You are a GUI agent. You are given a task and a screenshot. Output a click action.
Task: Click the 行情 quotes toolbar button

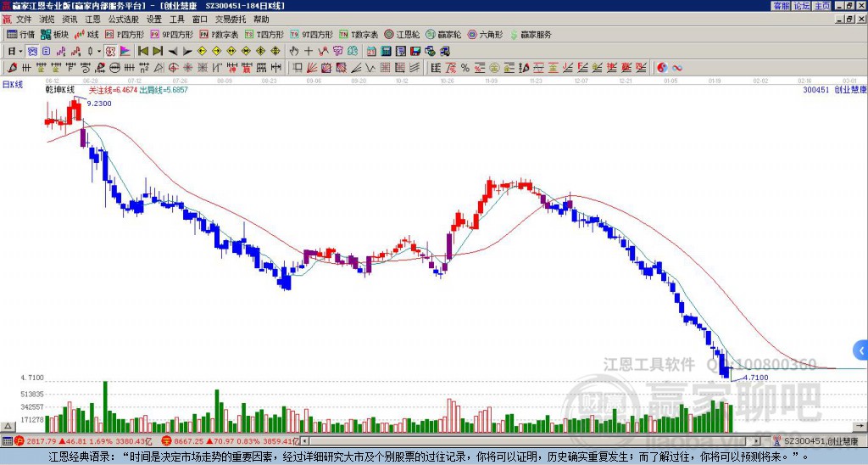(20, 34)
